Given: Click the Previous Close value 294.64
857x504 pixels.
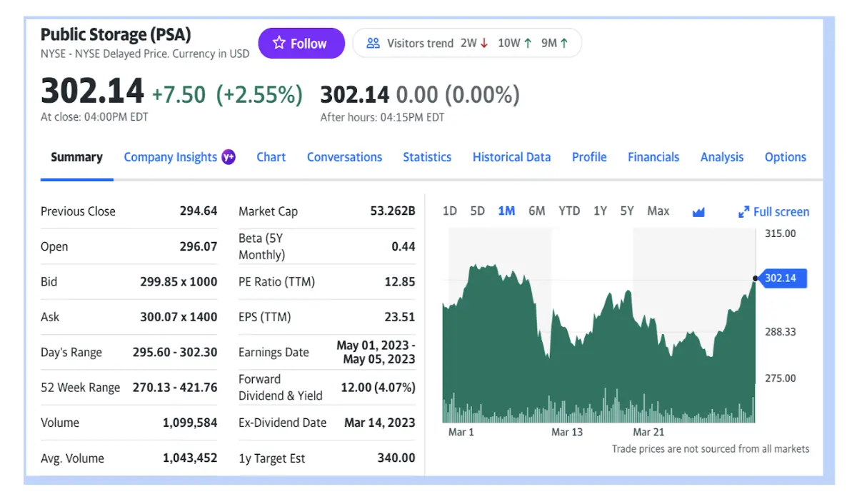Looking at the screenshot, I should (198, 211).
